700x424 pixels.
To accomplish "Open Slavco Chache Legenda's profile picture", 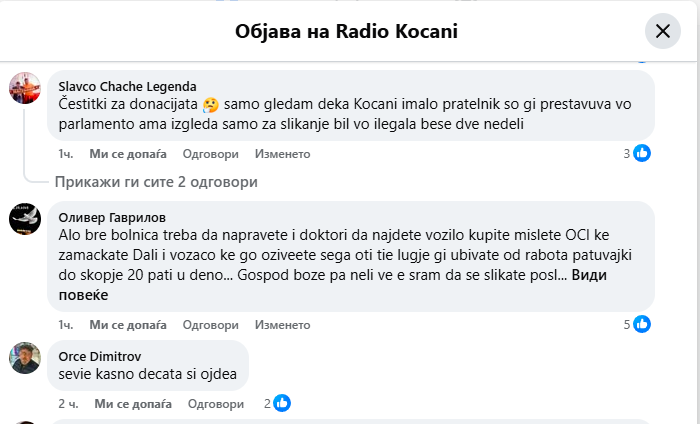I will point(24,89).
